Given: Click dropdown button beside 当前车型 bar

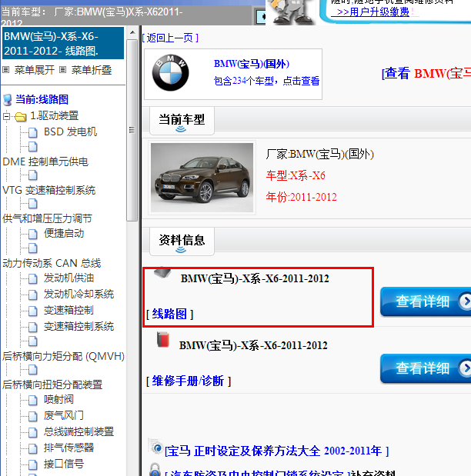Looking at the screenshot, I should pos(260,17).
